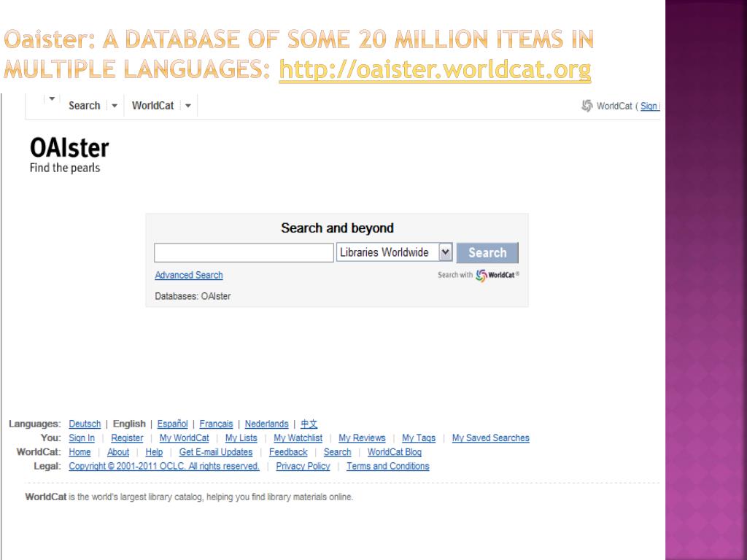The image size is (747, 560).
Task: Open the Register link
Action: (127, 438)
